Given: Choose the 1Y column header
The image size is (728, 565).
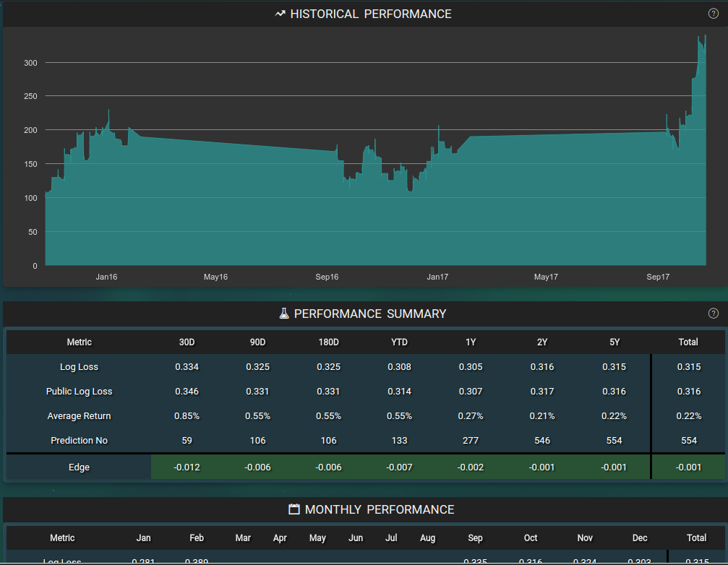Looking at the screenshot, I should 471,342.
